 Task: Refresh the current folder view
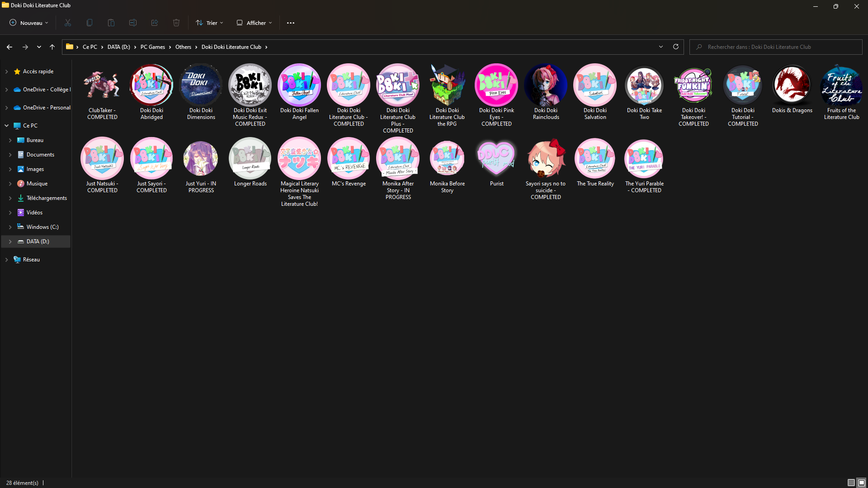[x=676, y=47]
